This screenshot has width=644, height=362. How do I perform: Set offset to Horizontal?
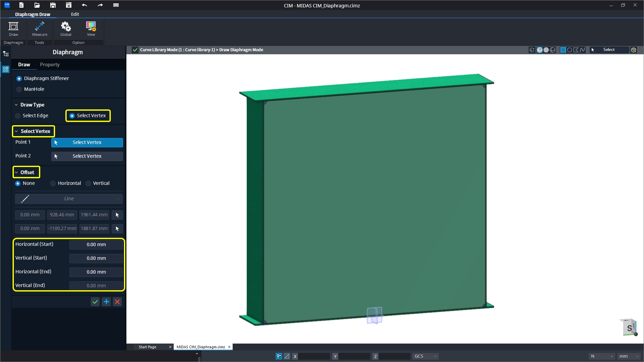tap(53, 183)
